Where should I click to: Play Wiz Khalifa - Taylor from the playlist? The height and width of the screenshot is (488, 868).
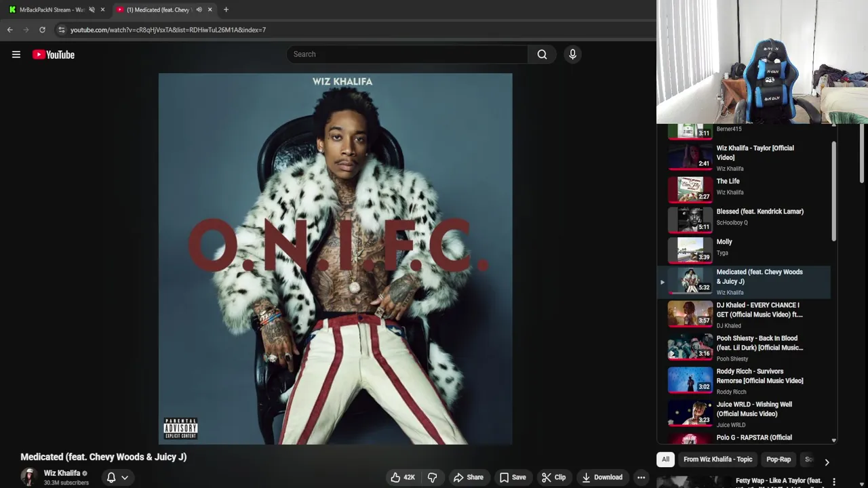pos(743,157)
